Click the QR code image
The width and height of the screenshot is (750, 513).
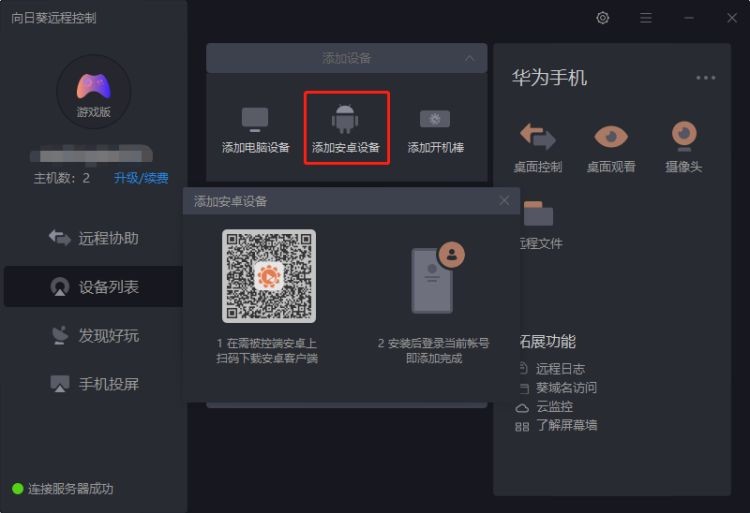(268, 276)
